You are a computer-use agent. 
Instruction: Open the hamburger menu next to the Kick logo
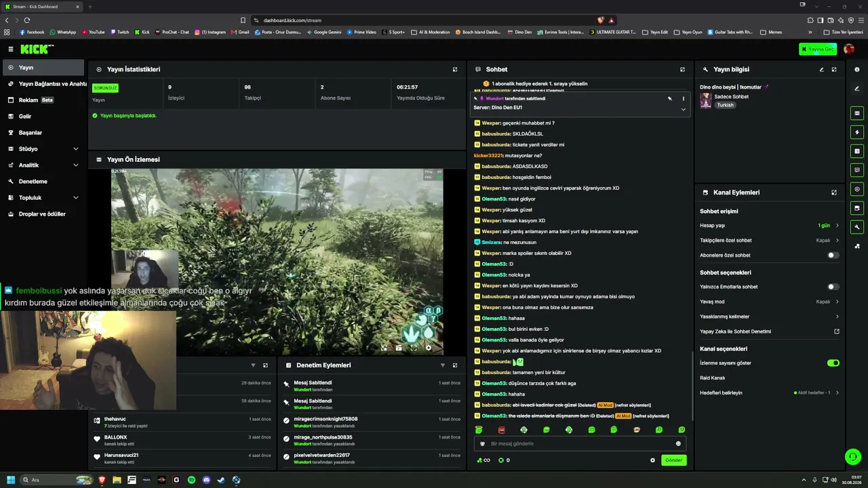pyautogui.click(x=11, y=49)
